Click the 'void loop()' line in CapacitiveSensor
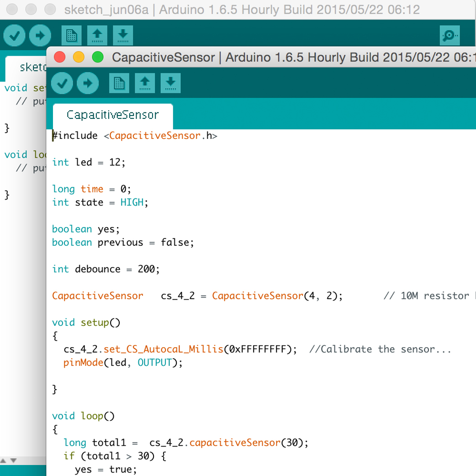476x476 pixels. click(83, 416)
